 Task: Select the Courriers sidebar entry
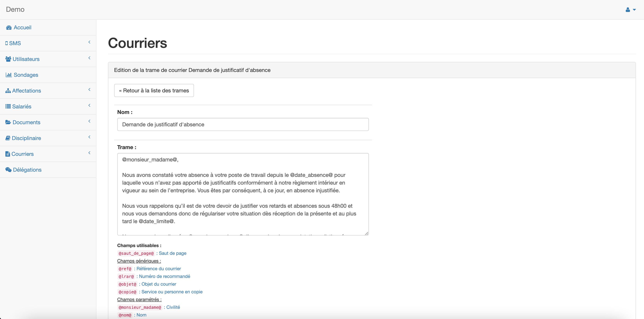click(x=48, y=154)
